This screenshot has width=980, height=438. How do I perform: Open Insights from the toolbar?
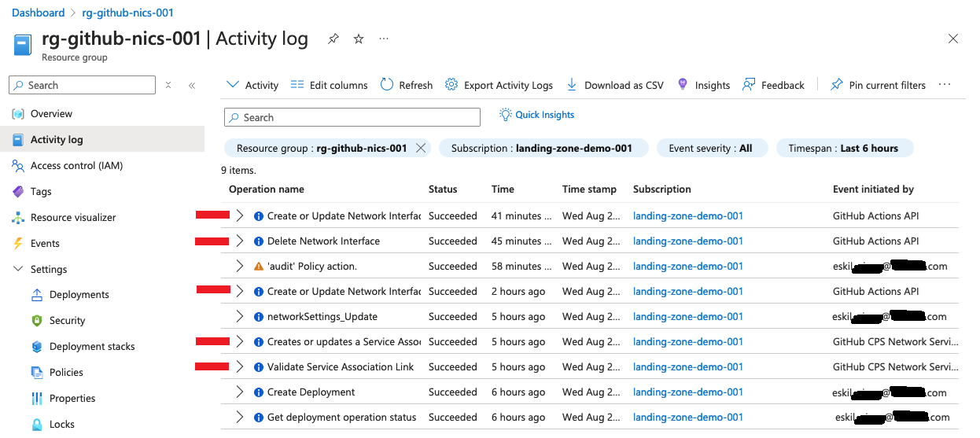[704, 85]
